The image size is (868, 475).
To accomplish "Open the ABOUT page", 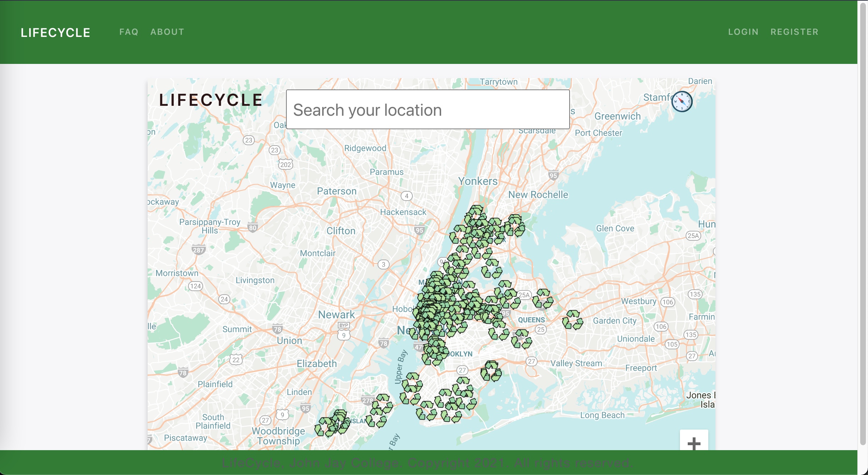I will point(167,32).
